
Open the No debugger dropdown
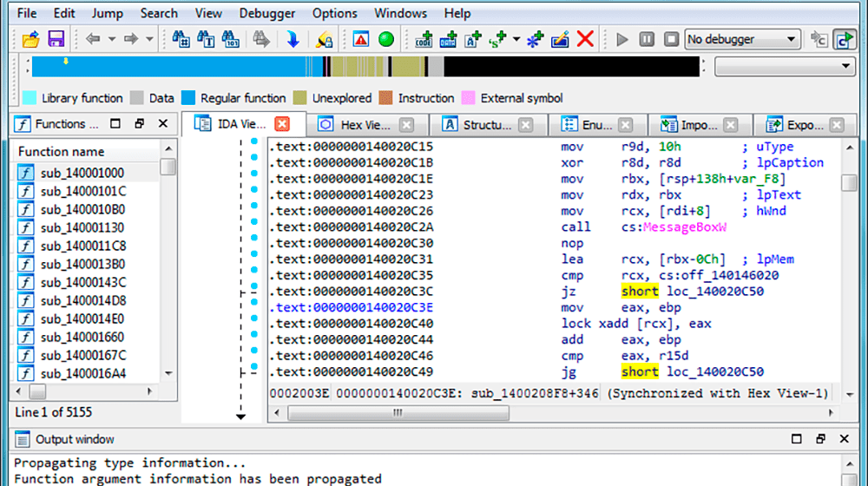coord(742,39)
